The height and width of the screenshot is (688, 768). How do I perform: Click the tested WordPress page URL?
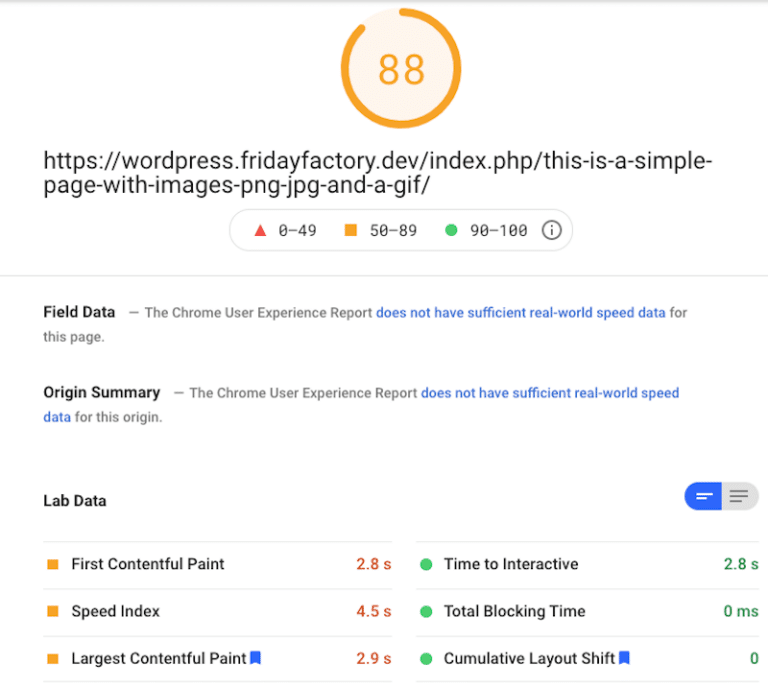point(377,174)
